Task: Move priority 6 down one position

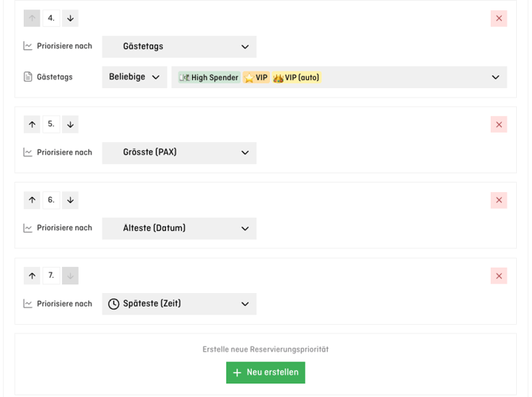Action: coord(70,200)
